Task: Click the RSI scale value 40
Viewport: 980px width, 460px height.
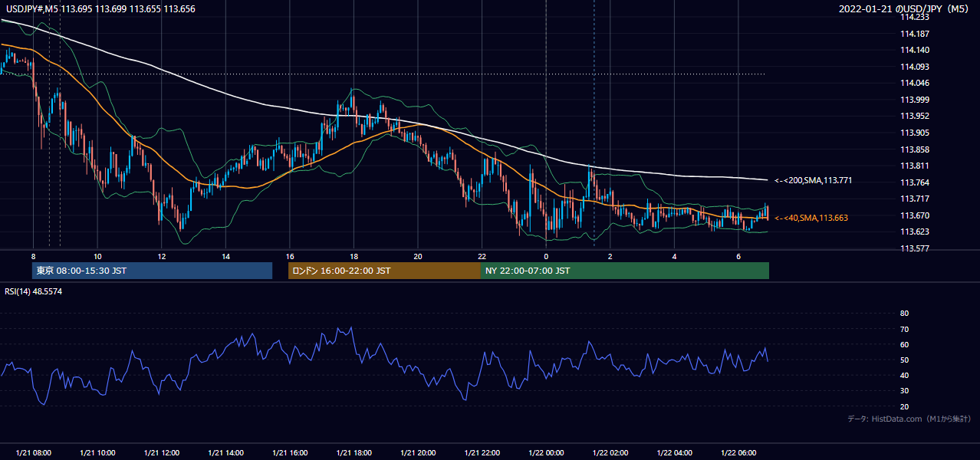Action: coord(904,376)
